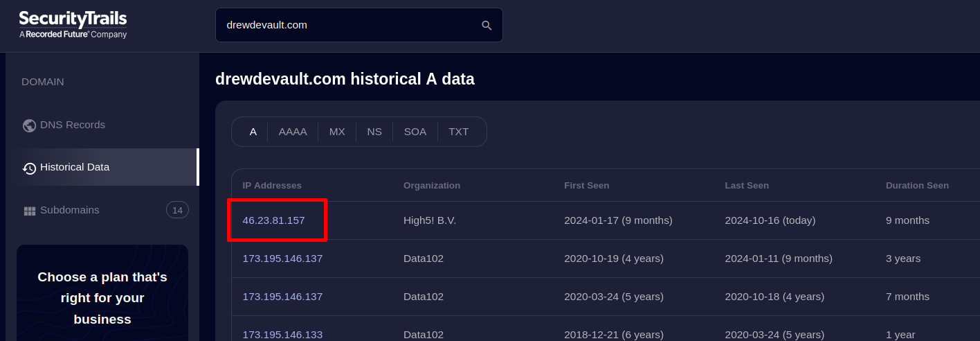Select the MX record tab
Image resolution: width=980 pixels, height=341 pixels.
pos(337,132)
